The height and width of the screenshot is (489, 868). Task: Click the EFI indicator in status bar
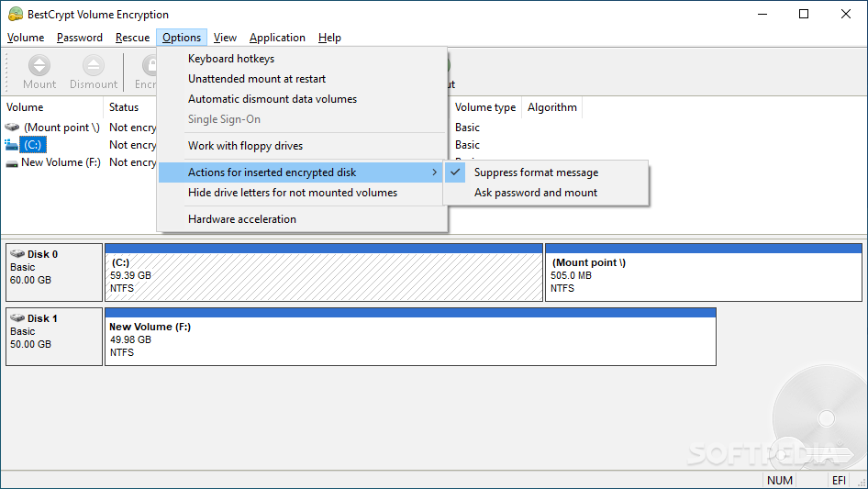pyautogui.click(x=839, y=480)
